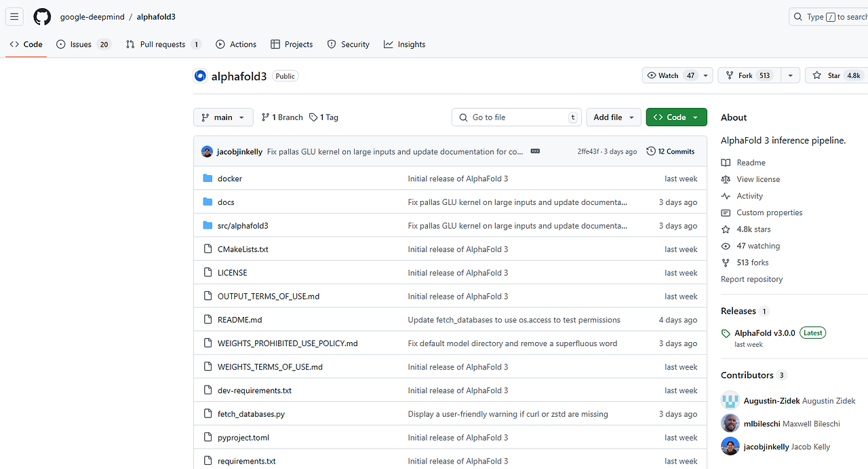Open the 4.8k stars link
Screen dimensions: 868x469
[x=746, y=229]
